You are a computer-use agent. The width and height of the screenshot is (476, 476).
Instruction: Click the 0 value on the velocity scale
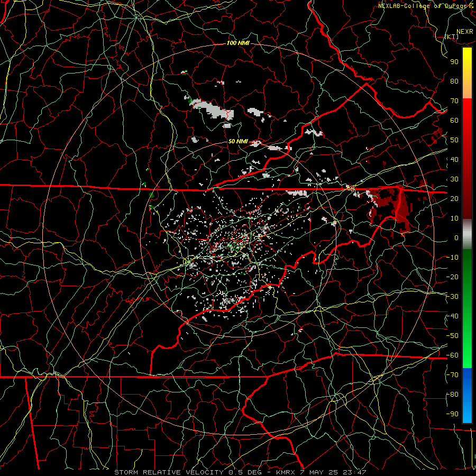(x=456, y=238)
